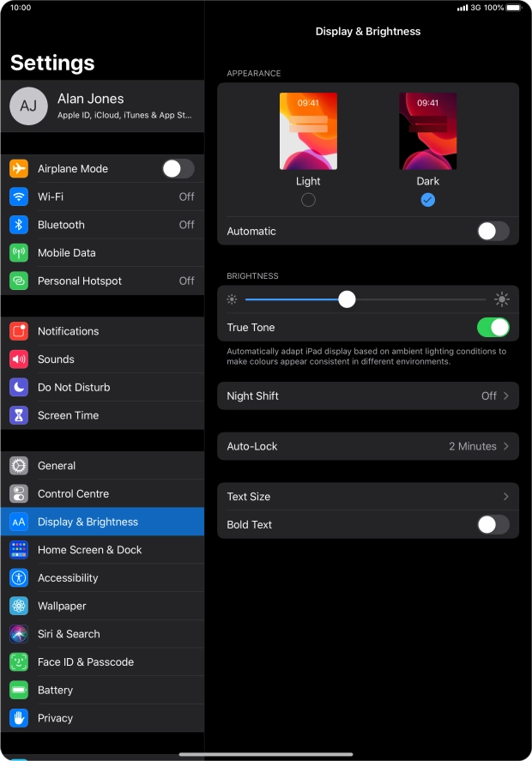Tap the General gear icon
Screen dimensions: 532x761
click(19, 466)
